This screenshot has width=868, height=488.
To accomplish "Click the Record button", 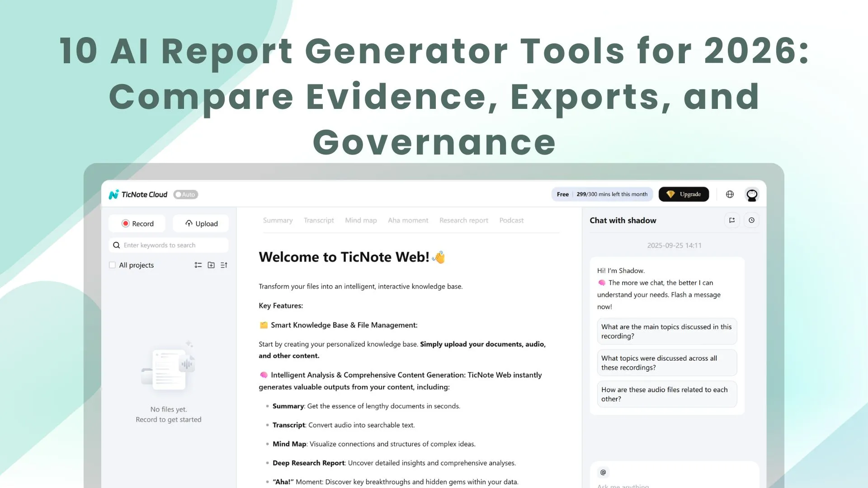I will 137,224.
